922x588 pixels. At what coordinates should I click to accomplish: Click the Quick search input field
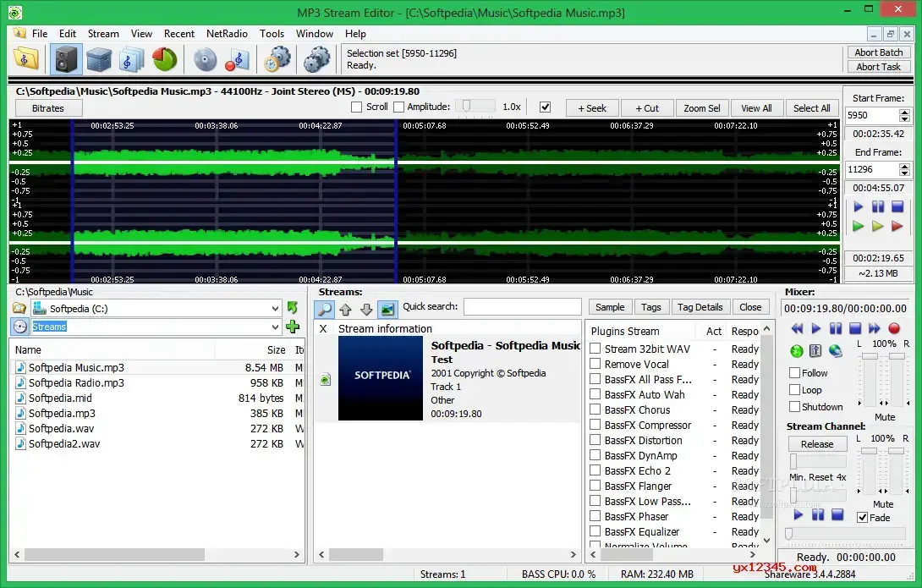tap(521, 307)
